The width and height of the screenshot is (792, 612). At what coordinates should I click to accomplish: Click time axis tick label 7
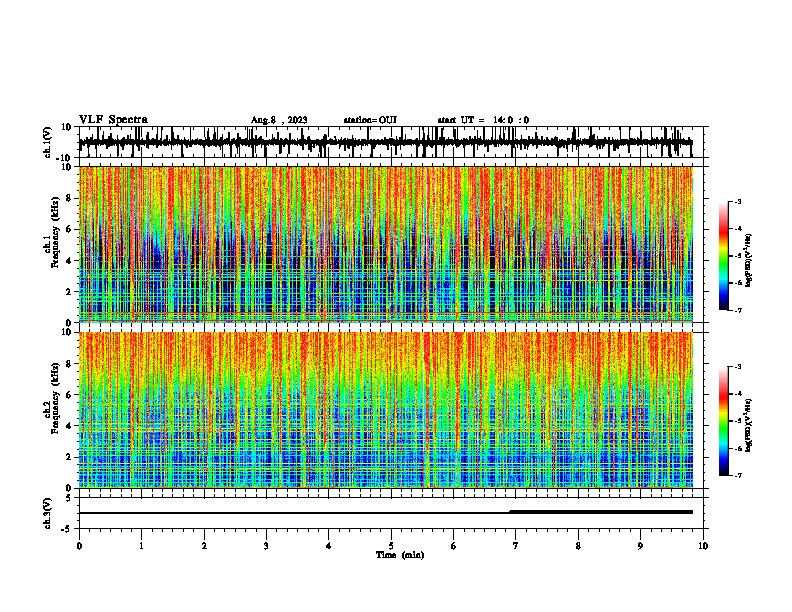[516, 546]
